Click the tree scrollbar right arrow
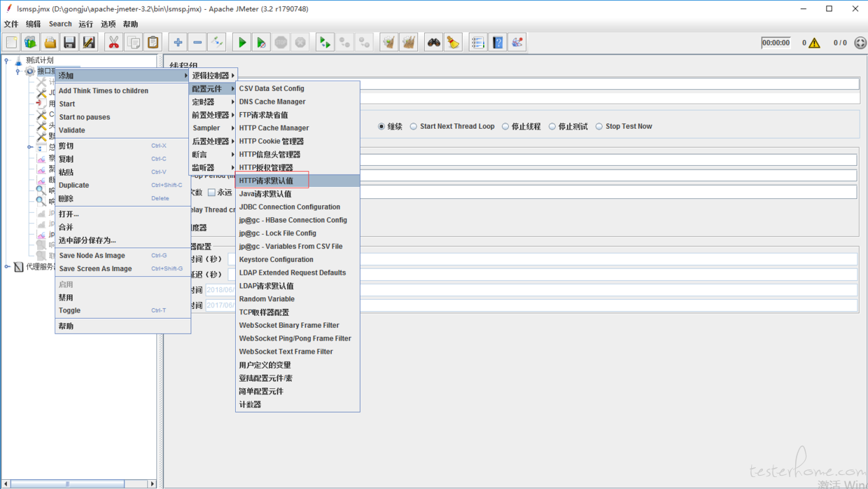The height and width of the screenshot is (489, 868). click(152, 484)
